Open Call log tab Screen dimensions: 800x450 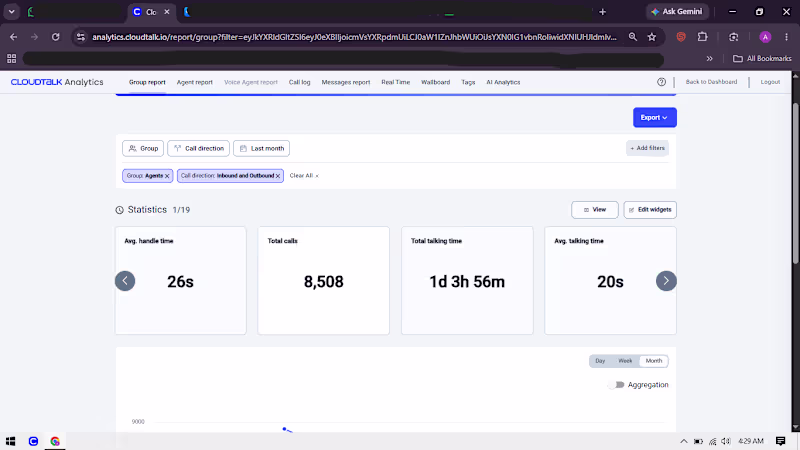(299, 82)
